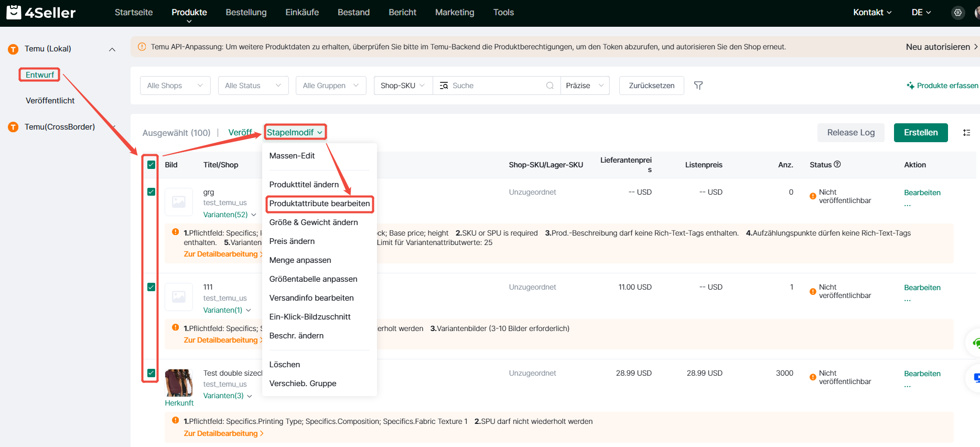Expand Varianten(52) for grg

(x=230, y=215)
